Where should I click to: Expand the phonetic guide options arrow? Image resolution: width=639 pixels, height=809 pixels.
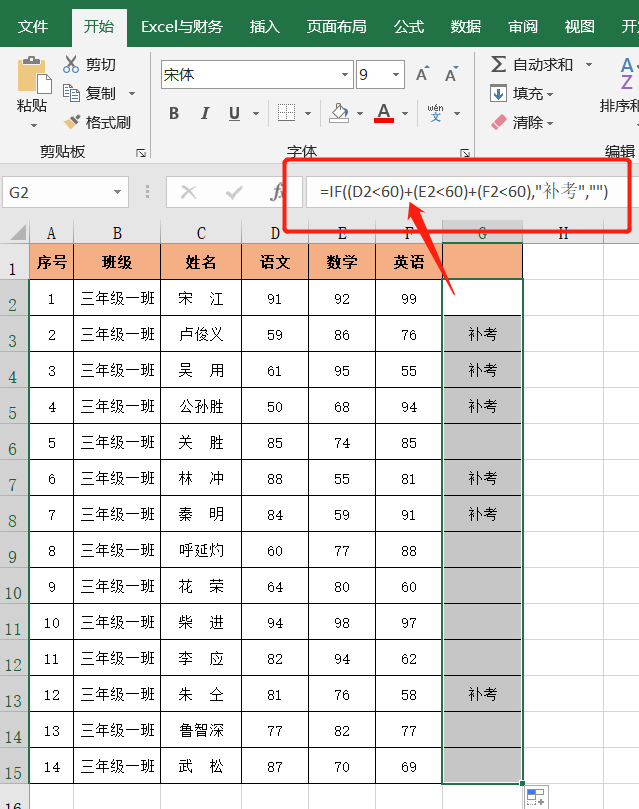[x=457, y=114]
